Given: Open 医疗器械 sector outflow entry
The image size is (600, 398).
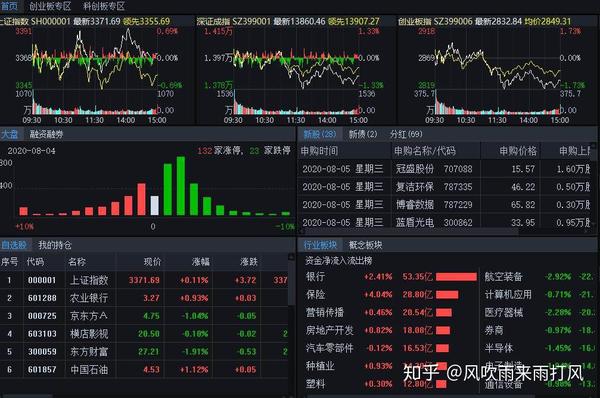Looking at the screenshot, I should 540,313.
